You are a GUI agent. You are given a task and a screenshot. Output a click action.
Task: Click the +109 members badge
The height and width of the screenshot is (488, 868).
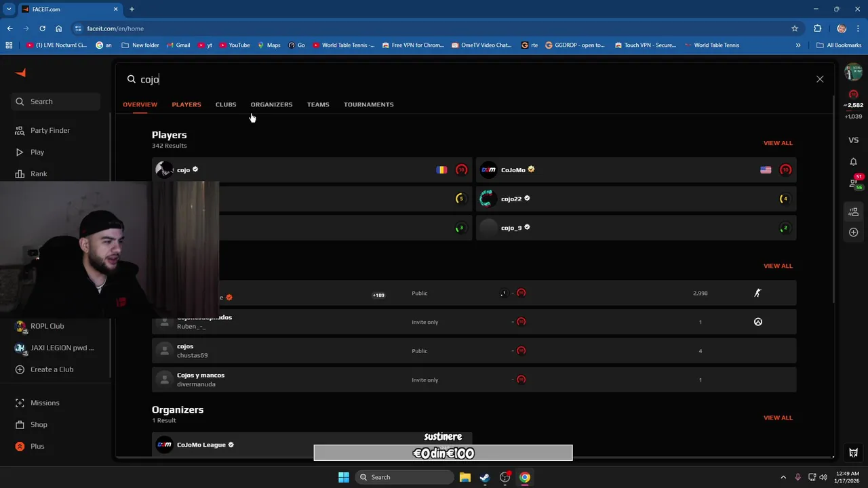[x=378, y=295]
